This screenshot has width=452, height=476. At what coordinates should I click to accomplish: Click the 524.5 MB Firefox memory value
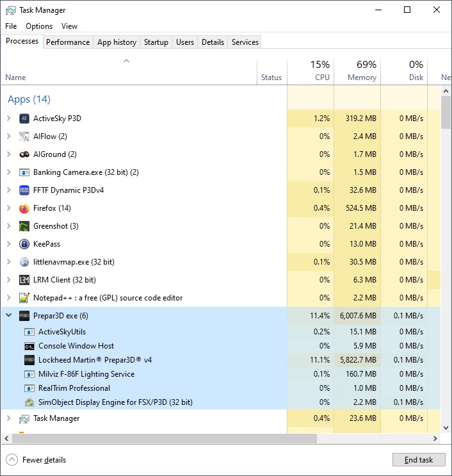pos(361,208)
